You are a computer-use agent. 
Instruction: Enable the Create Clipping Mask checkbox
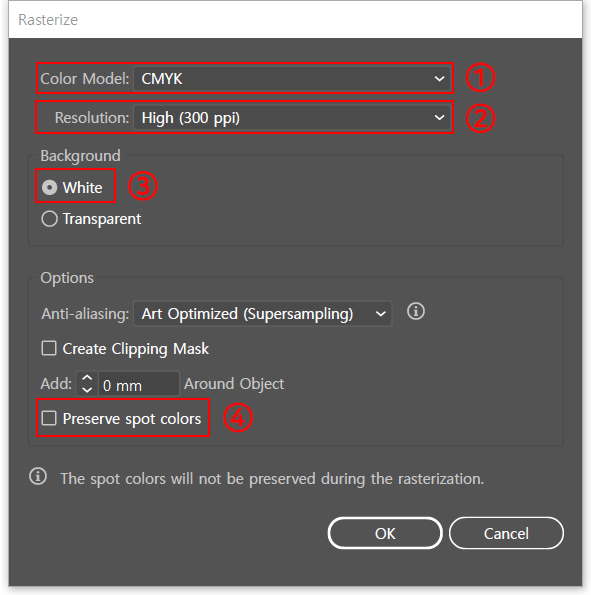pos(49,348)
